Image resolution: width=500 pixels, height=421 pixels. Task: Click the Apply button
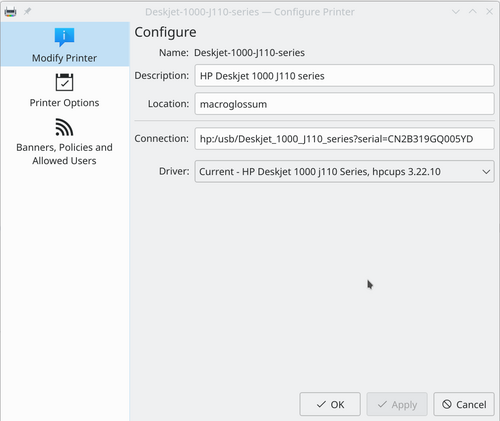[397, 404]
